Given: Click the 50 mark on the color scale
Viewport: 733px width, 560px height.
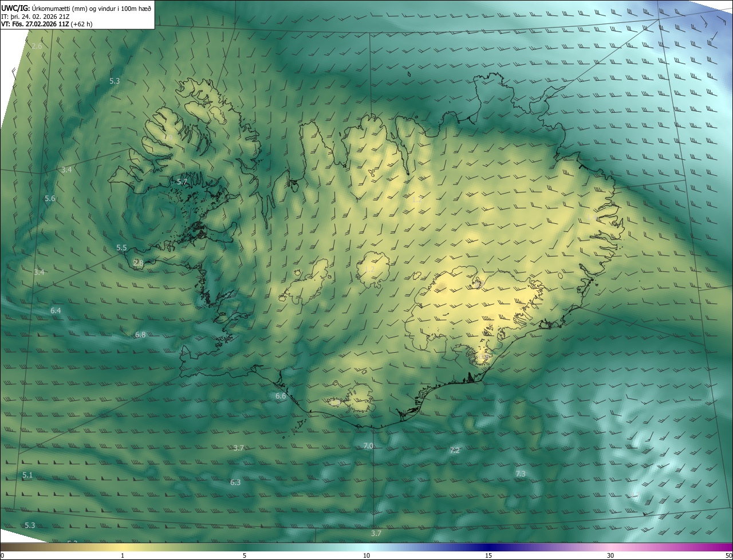Looking at the screenshot, I should click(728, 555).
